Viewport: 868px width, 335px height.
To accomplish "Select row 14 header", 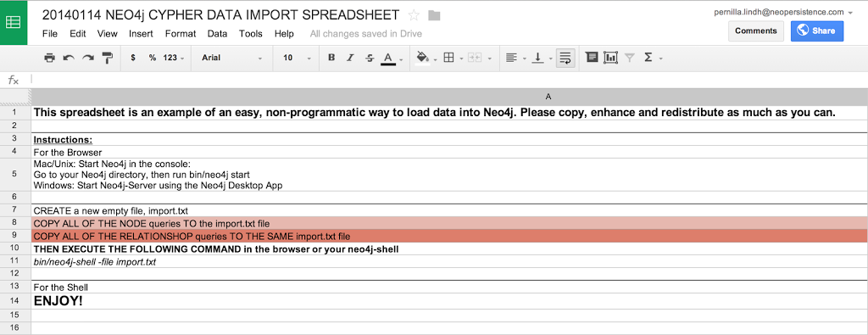I will [x=15, y=301].
